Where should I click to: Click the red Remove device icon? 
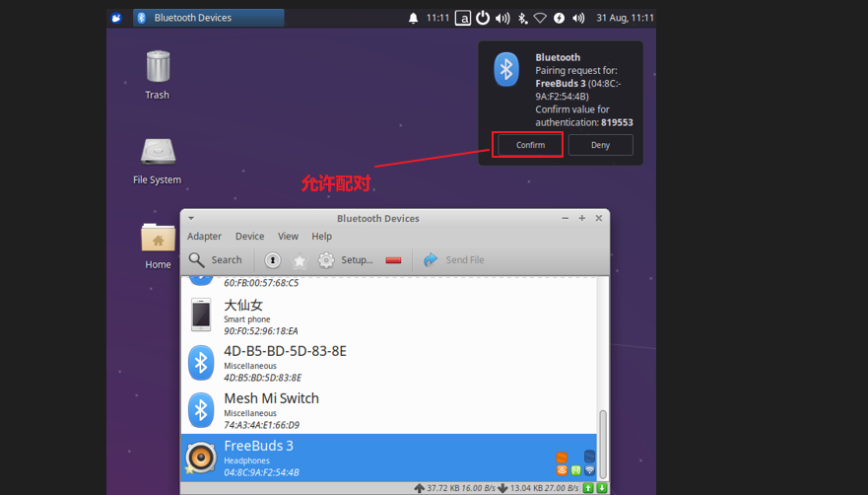393,260
